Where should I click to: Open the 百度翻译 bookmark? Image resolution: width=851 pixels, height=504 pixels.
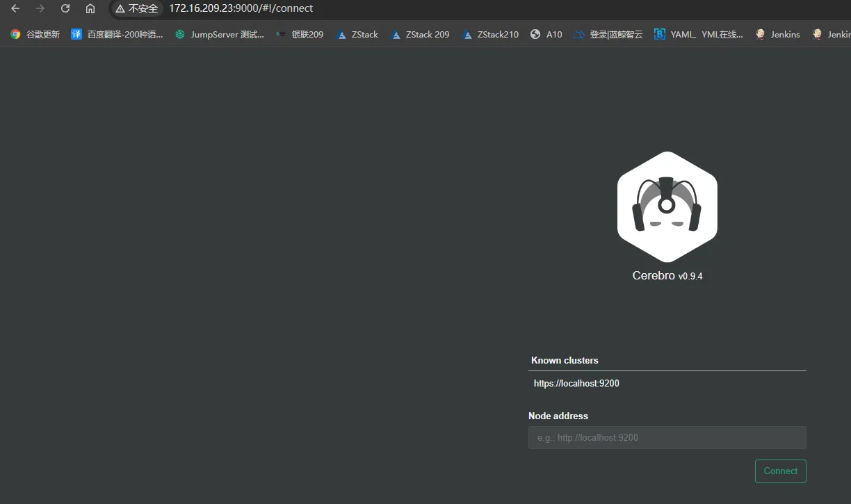pos(117,34)
